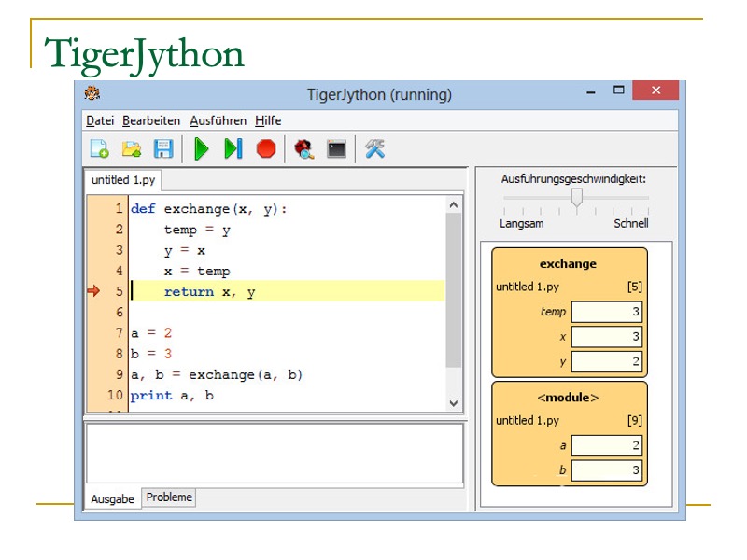Click the execution speed slider handle

click(576, 197)
